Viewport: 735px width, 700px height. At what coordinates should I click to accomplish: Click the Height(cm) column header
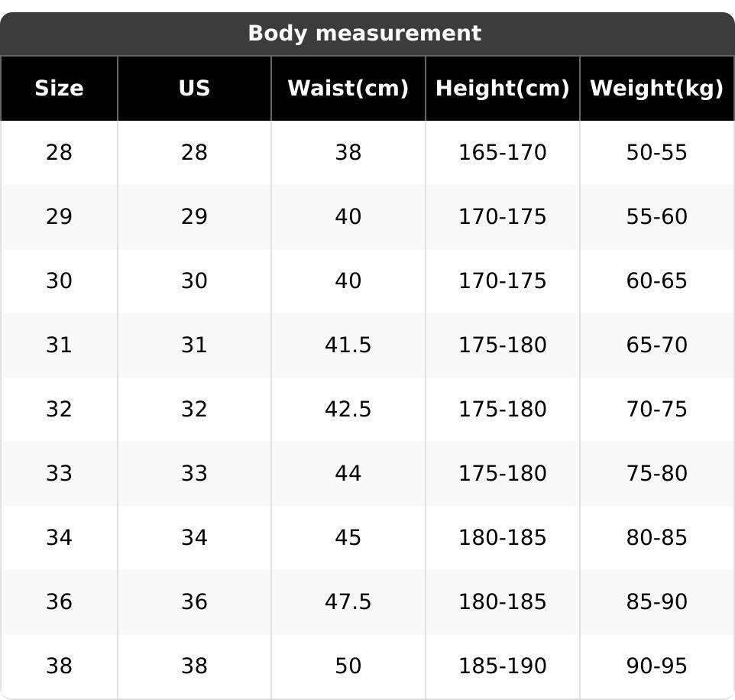tap(502, 89)
